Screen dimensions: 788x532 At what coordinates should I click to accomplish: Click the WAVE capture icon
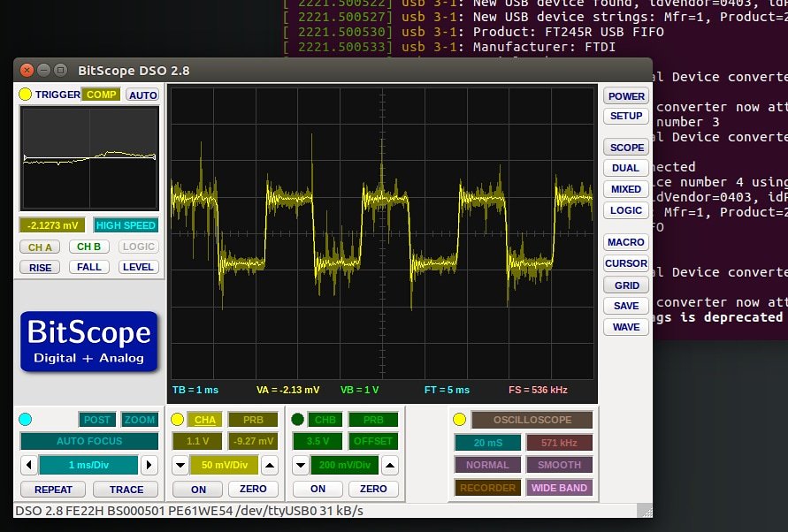[x=626, y=327]
